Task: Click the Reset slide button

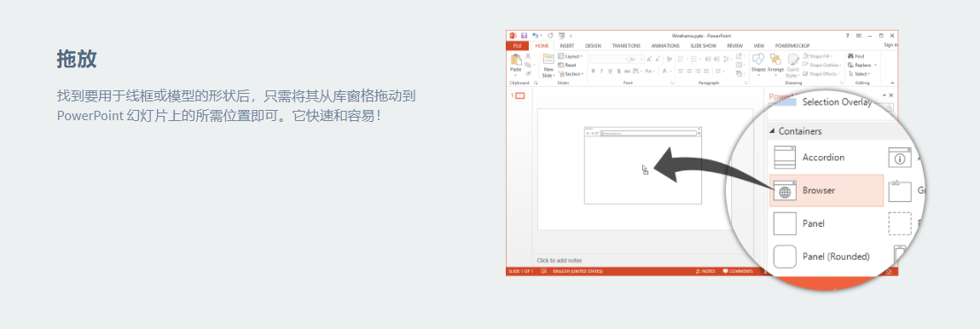Action: [x=567, y=65]
